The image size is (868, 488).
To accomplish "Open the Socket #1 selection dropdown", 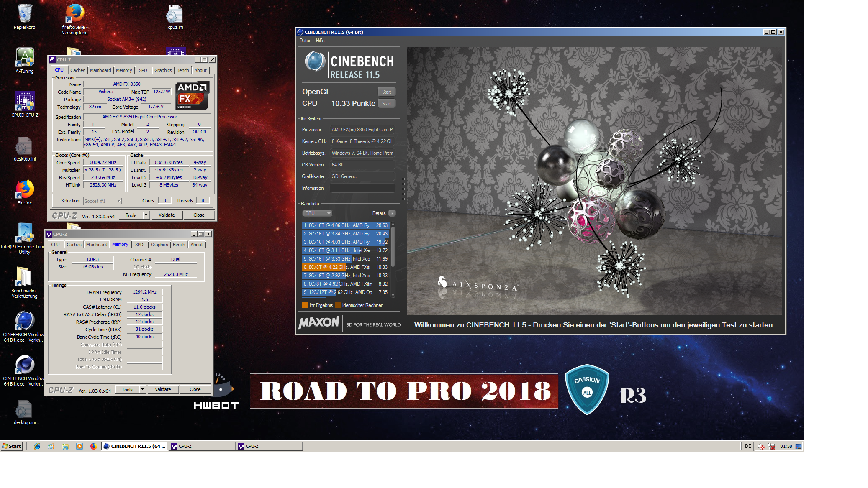I will coord(103,201).
